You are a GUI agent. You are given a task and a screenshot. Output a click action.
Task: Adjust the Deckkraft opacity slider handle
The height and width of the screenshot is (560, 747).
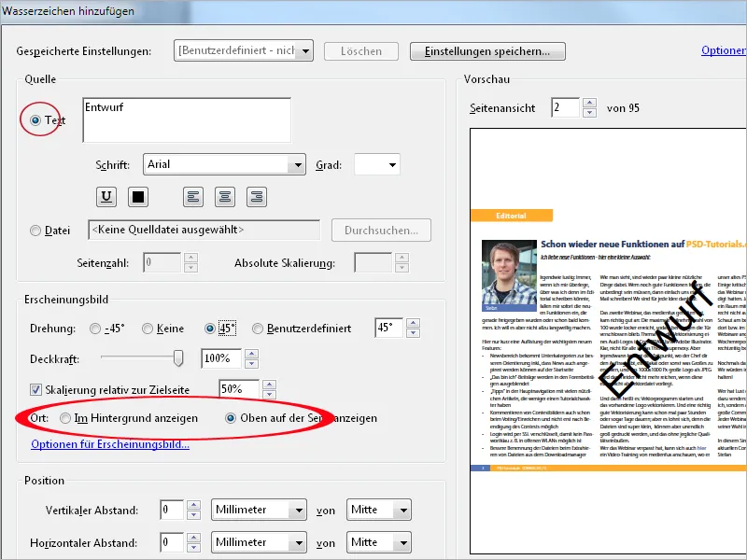(178, 358)
